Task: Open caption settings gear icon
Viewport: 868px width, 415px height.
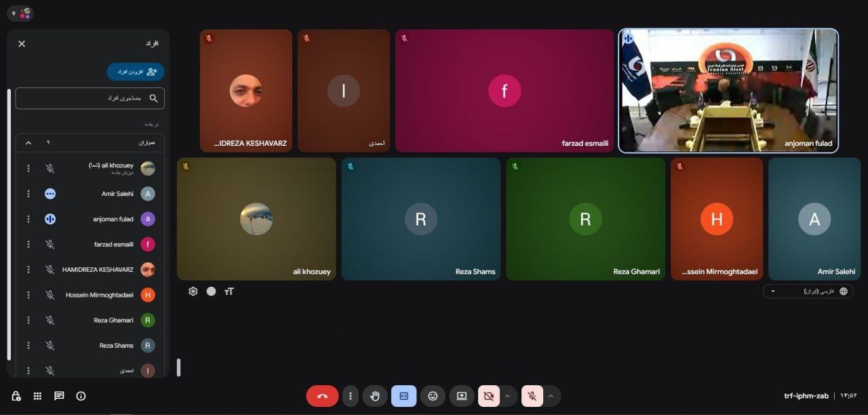Action: 193,291
